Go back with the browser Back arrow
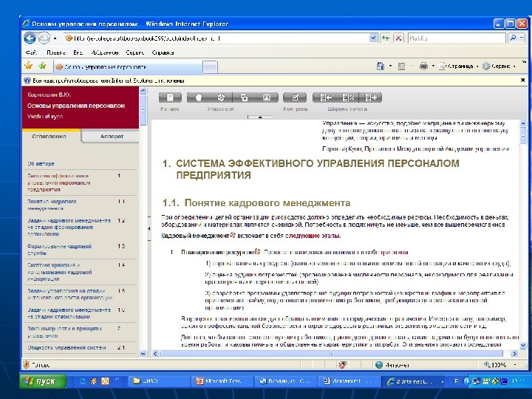This screenshot has width=532, height=399. click(x=30, y=38)
